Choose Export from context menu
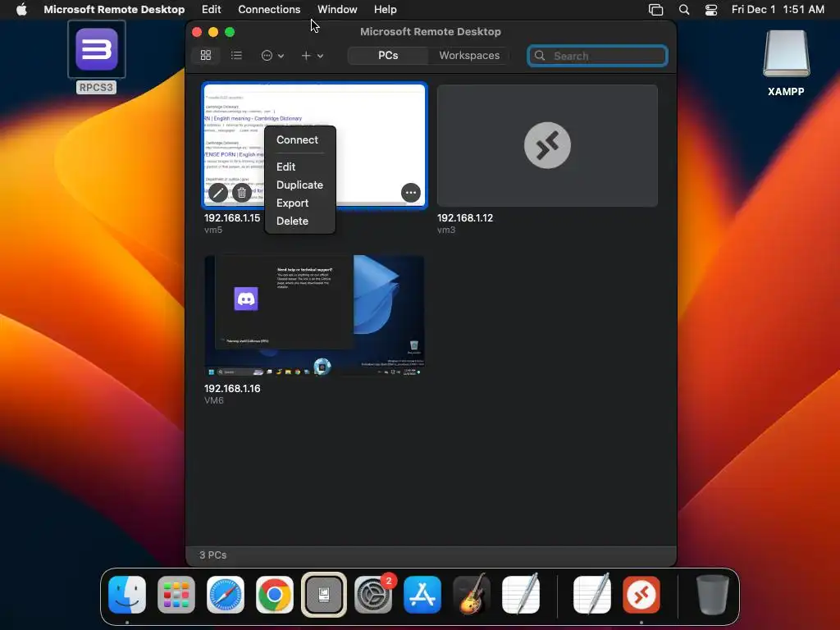The width and height of the screenshot is (840, 630). [293, 203]
